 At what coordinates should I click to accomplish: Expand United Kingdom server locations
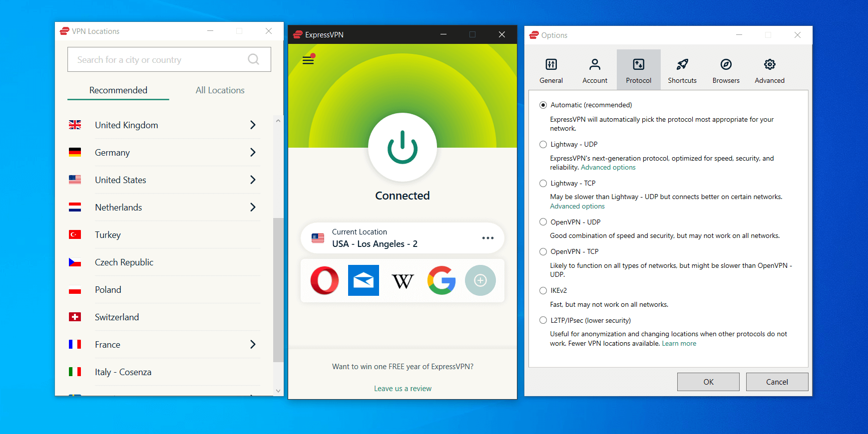(x=253, y=125)
